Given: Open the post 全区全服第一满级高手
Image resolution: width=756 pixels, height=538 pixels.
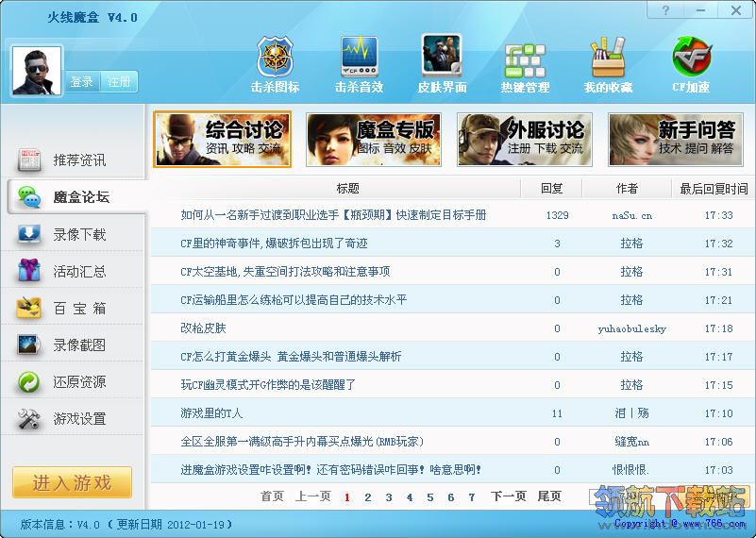Looking at the screenshot, I should pyautogui.click(x=302, y=442).
